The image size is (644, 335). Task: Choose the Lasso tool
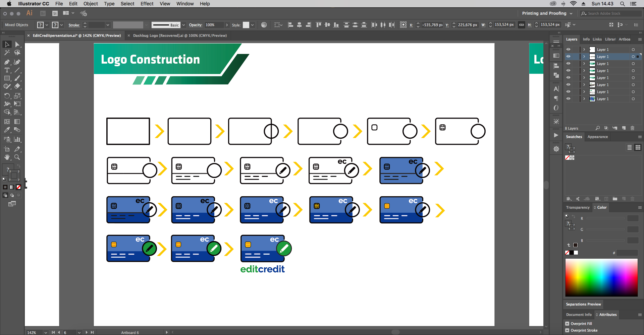click(x=17, y=53)
